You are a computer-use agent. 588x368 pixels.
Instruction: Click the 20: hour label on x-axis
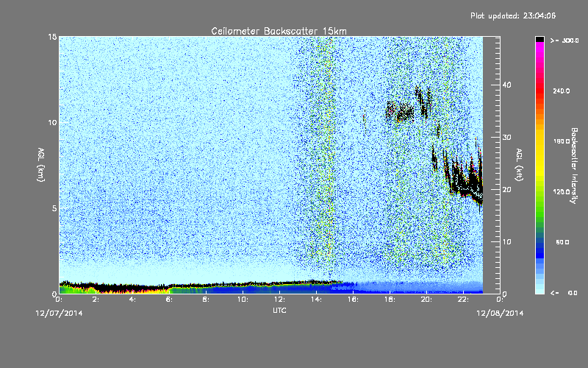coord(426,300)
